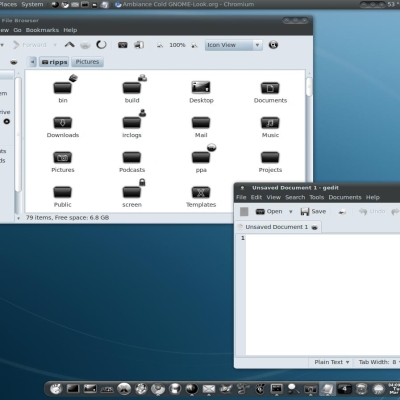Select the ppa folder

[x=201, y=159]
